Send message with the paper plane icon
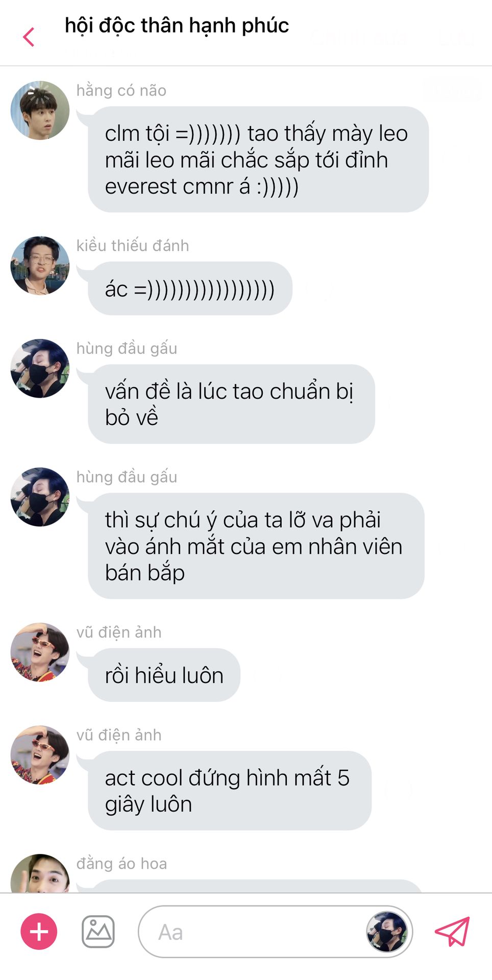This screenshot has height=980, width=492. [x=452, y=932]
